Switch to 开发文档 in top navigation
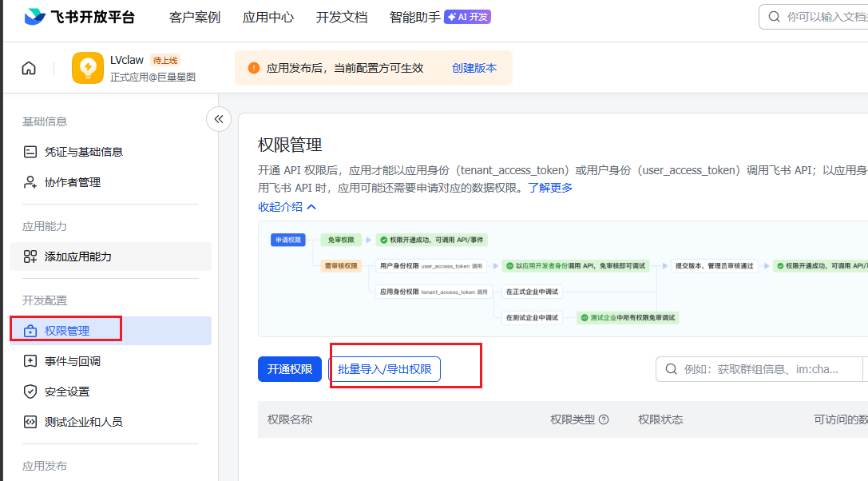868x481 pixels. pyautogui.click(x=342, y=17)
